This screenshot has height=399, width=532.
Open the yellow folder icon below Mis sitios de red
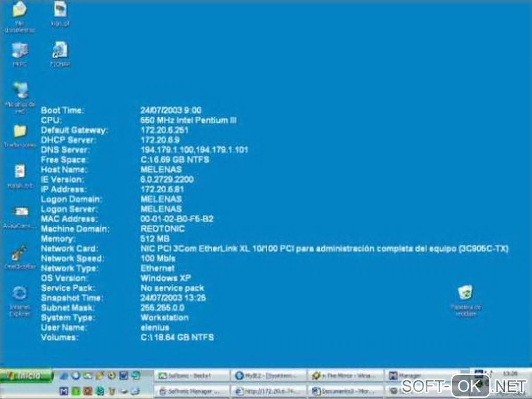click(20, 131)
